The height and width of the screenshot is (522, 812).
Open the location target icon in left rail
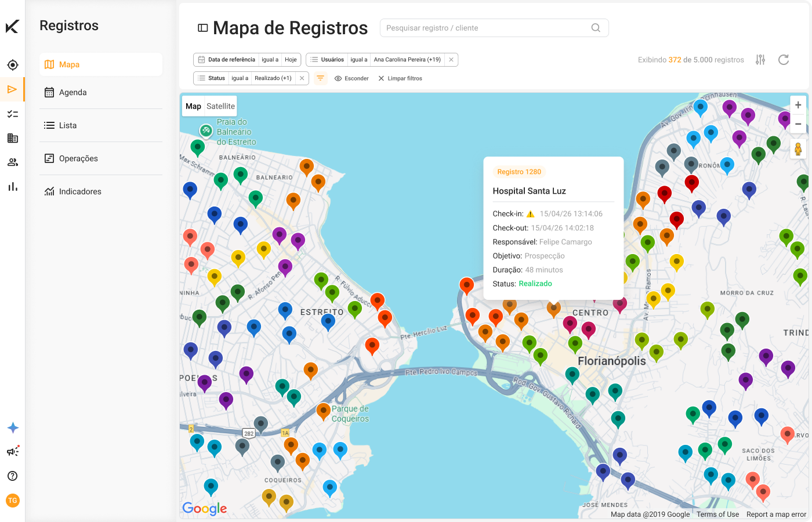coord(12,65)
